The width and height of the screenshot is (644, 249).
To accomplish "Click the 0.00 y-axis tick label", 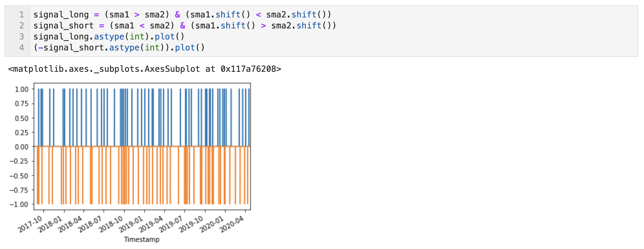I will pos(22,147).
